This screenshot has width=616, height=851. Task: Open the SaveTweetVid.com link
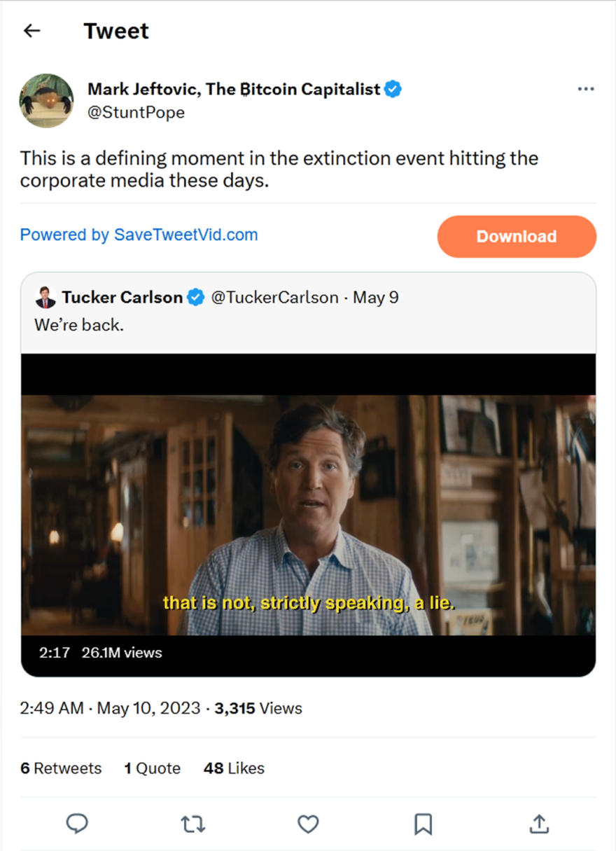(x=139, y=235)
